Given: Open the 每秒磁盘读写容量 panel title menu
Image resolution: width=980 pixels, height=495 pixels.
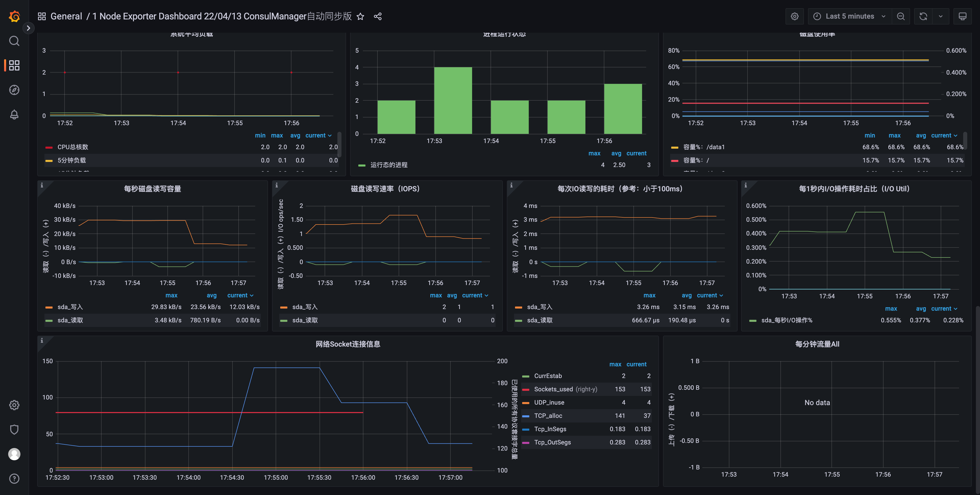Looking at the screenshot, I should click(x=152, y=189).
